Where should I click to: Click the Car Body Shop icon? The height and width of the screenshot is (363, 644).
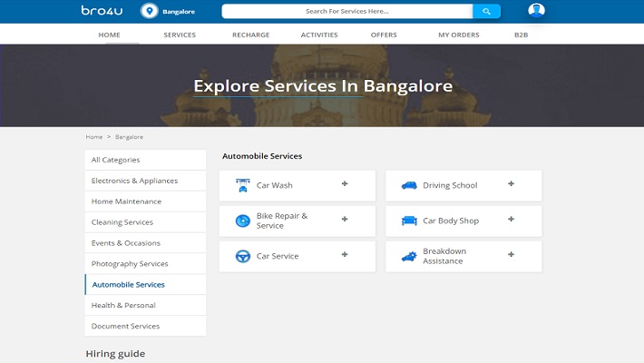[409, 221]
